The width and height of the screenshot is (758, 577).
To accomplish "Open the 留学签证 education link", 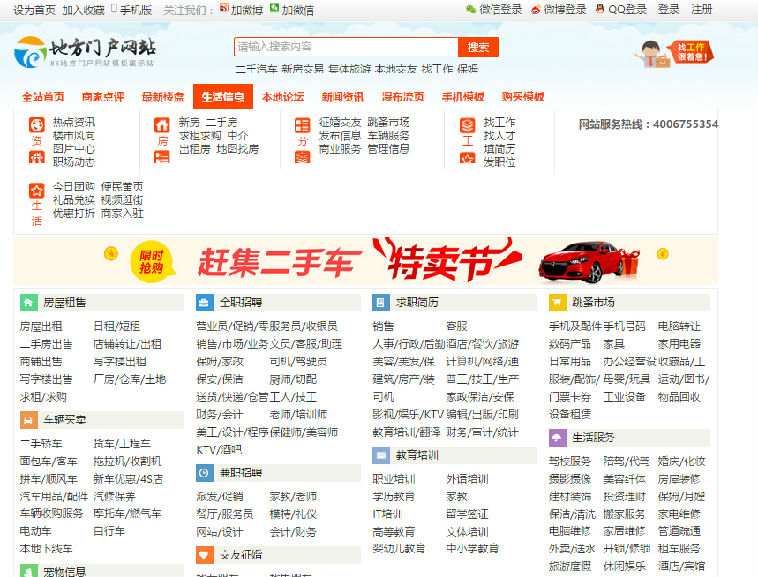I will pyautogui.click(x=467, y=514).
